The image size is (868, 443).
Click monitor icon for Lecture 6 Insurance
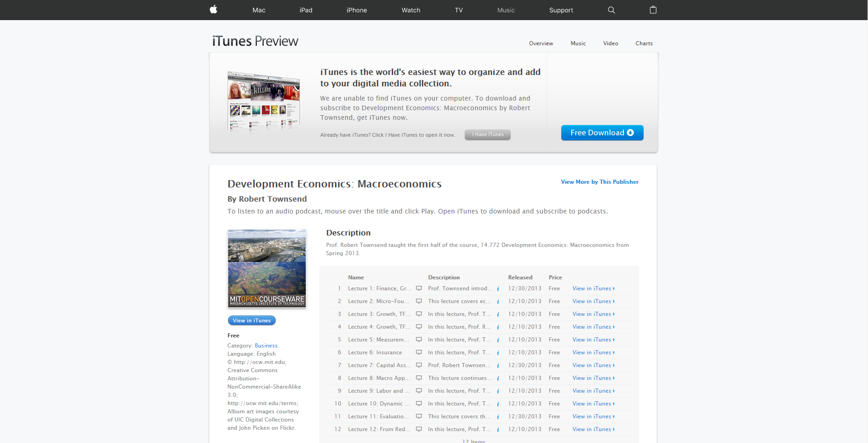pos(419,352)
